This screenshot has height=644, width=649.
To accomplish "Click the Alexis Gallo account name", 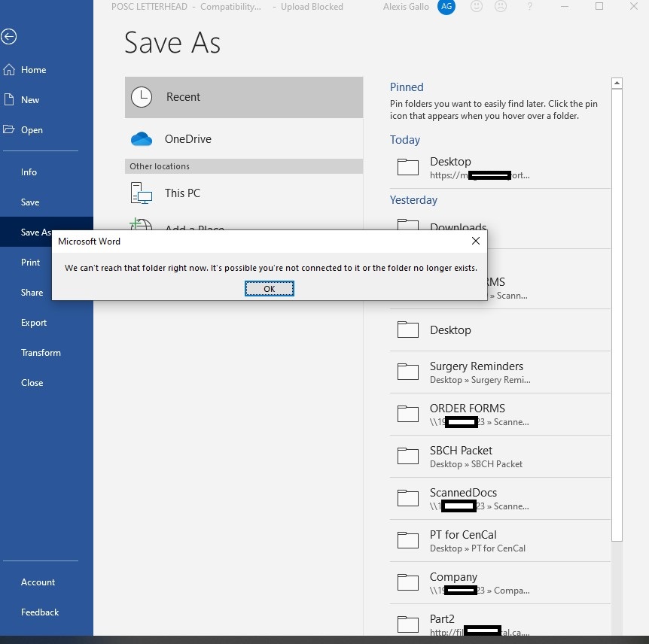I will tap(406, 7).
